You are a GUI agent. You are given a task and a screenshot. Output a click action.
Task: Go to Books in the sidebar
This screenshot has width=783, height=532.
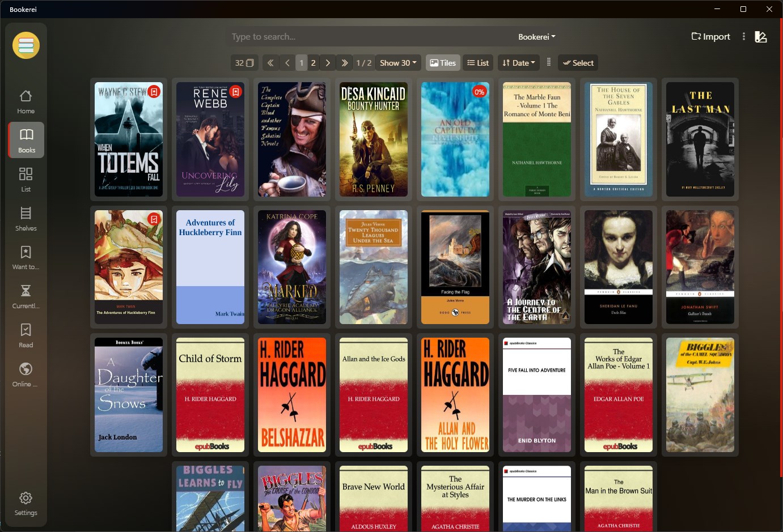26,140
